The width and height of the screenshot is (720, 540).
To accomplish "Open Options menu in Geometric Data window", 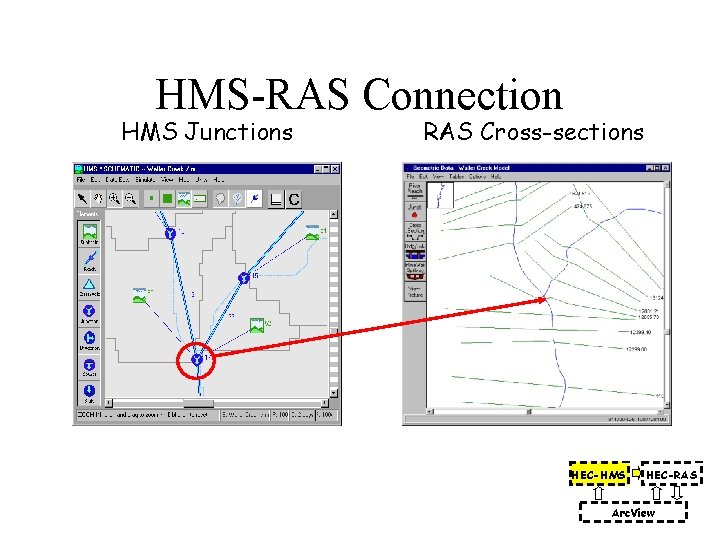I will tap(477, 176).
